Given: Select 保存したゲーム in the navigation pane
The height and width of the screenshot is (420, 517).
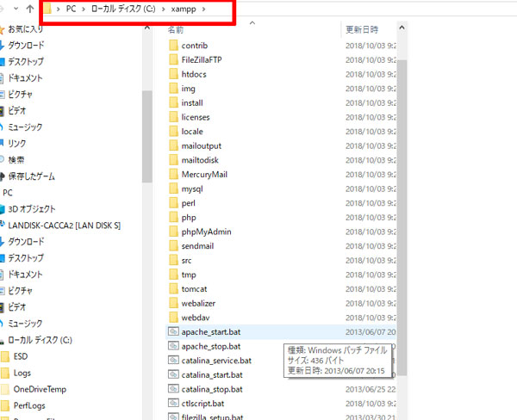Looking at the screenshot, I should (31, 176).
